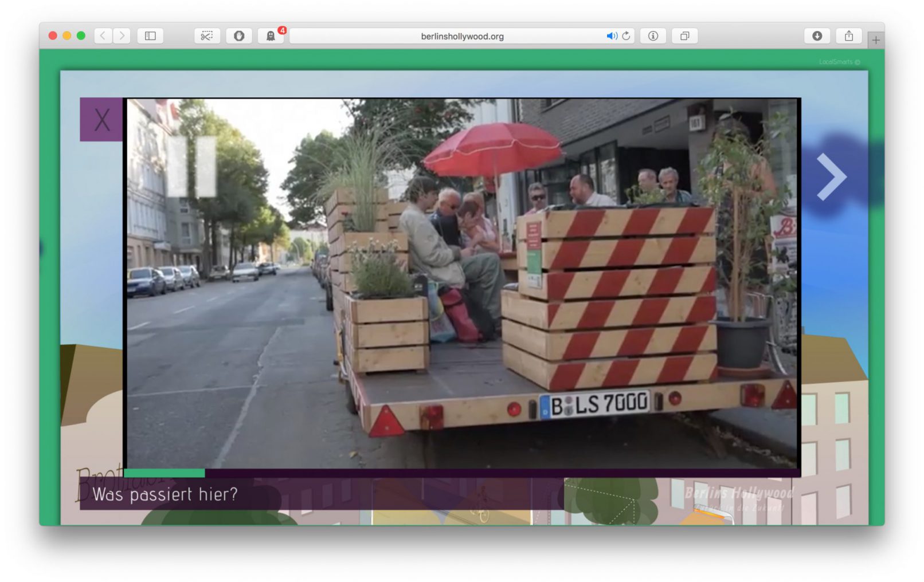
Task: Click the "Was passiert hier?" caption
Action: click(165, 494)
